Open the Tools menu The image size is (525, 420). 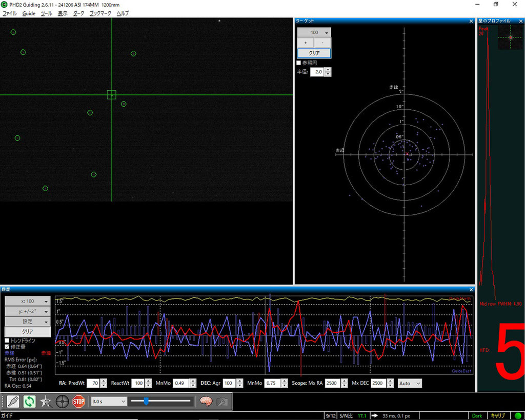click(46, 13)
